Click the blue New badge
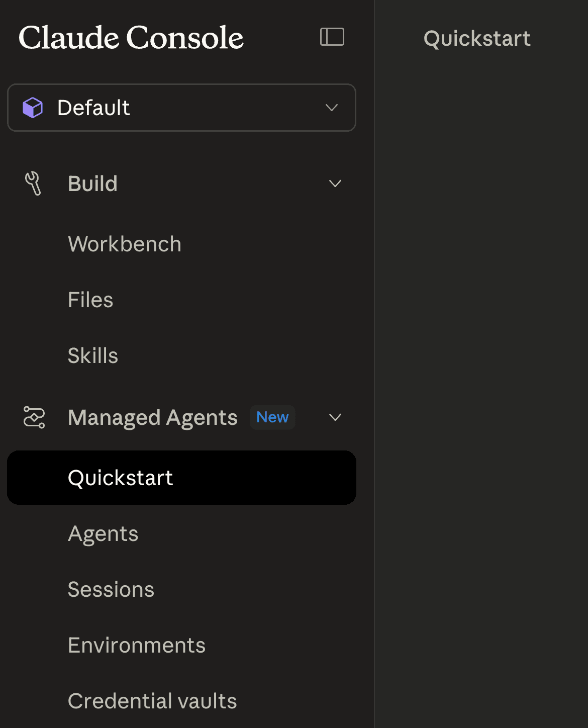Screen dimensions: 588x728 (x=272, y=417)
